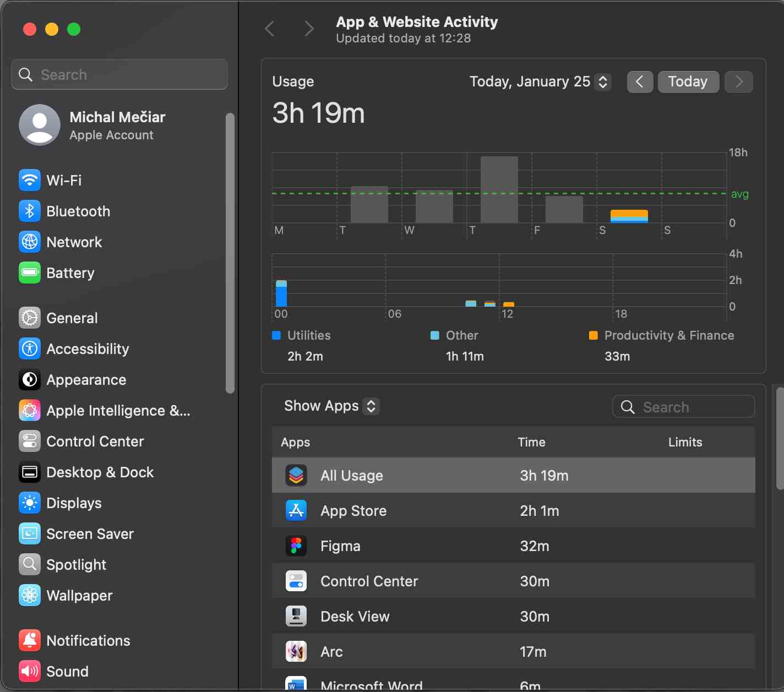Image resolution: width=784 pixels, height=692 pixels.
Task: Select the Desk View row label
Action: (355, 617)
